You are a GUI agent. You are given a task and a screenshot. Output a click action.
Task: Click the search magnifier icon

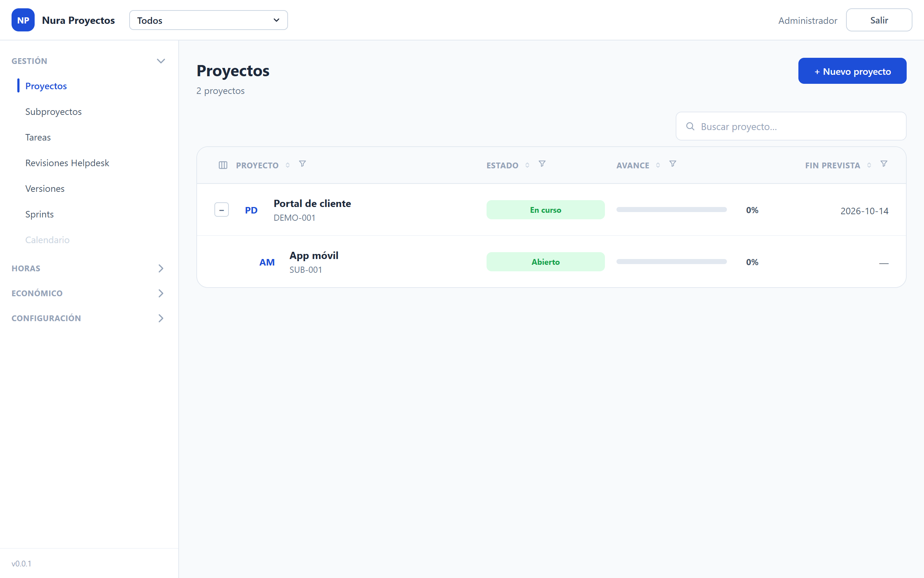pos(690,126)
